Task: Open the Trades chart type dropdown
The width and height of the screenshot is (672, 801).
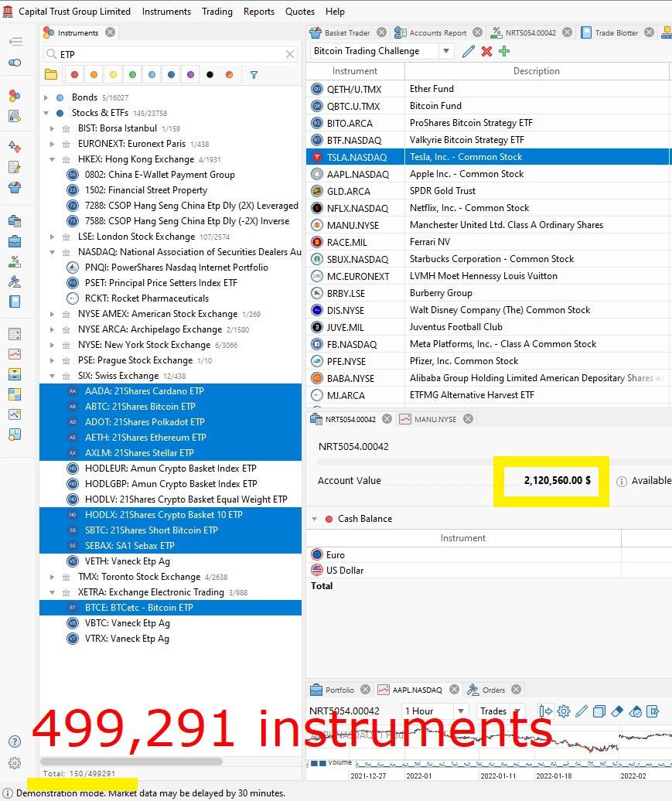Action: [x=517, y=711]
